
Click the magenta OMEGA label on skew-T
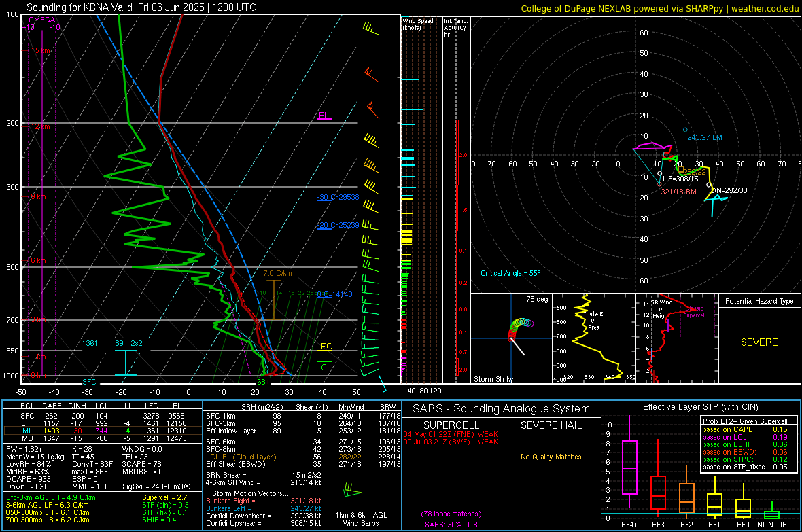pos(42,20)
